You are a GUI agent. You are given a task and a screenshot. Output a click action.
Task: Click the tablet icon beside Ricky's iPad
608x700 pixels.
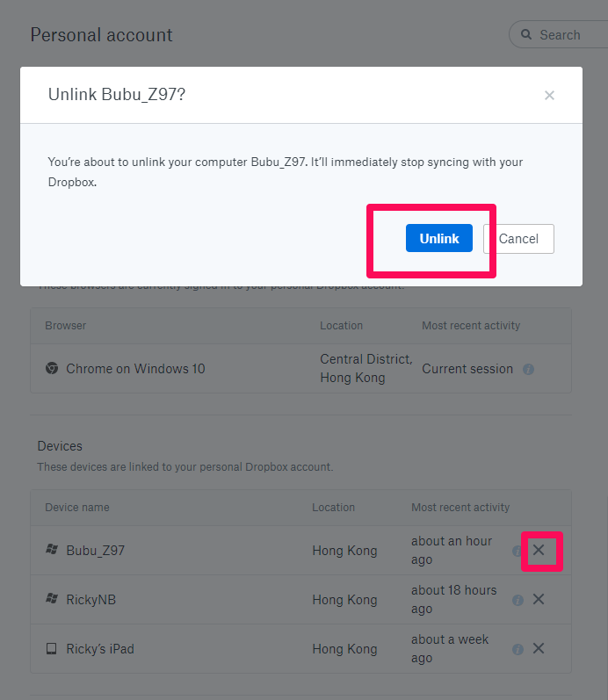point(52,648)
